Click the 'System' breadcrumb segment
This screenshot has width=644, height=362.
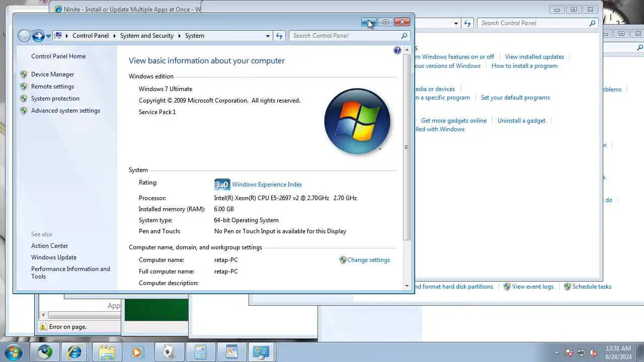pyautogui.click(x=195, y=36)
